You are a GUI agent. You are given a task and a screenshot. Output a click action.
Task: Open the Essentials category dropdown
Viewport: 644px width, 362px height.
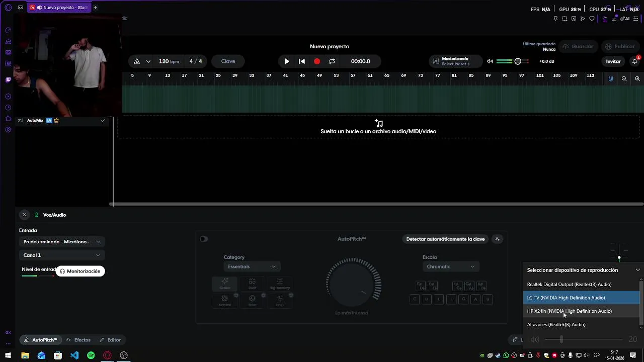252,266
